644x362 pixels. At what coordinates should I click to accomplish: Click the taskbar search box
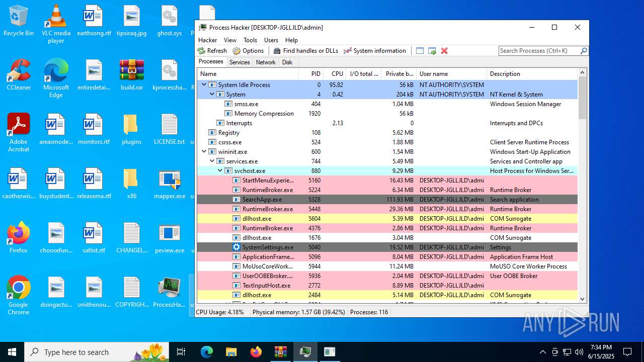[x=97, y=352]
